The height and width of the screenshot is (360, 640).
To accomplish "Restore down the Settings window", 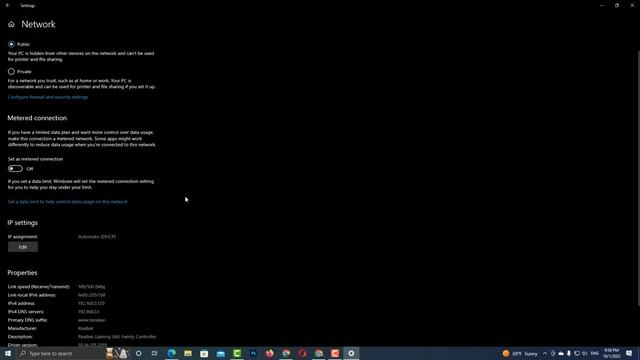I will [617, 5].
